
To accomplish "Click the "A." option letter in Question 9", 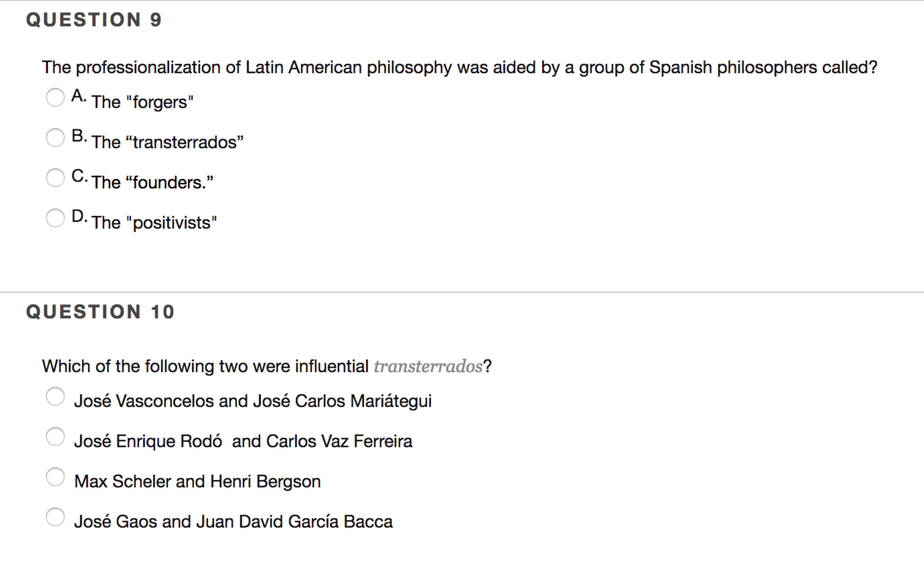I will pos(79,96).
